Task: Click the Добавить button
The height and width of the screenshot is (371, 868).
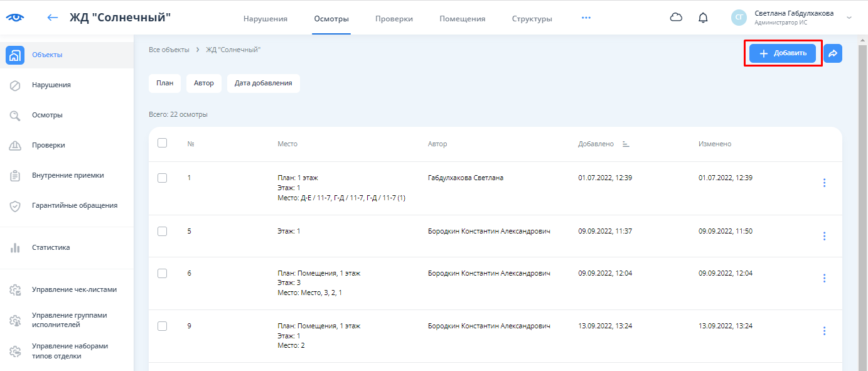Action: 782,53
